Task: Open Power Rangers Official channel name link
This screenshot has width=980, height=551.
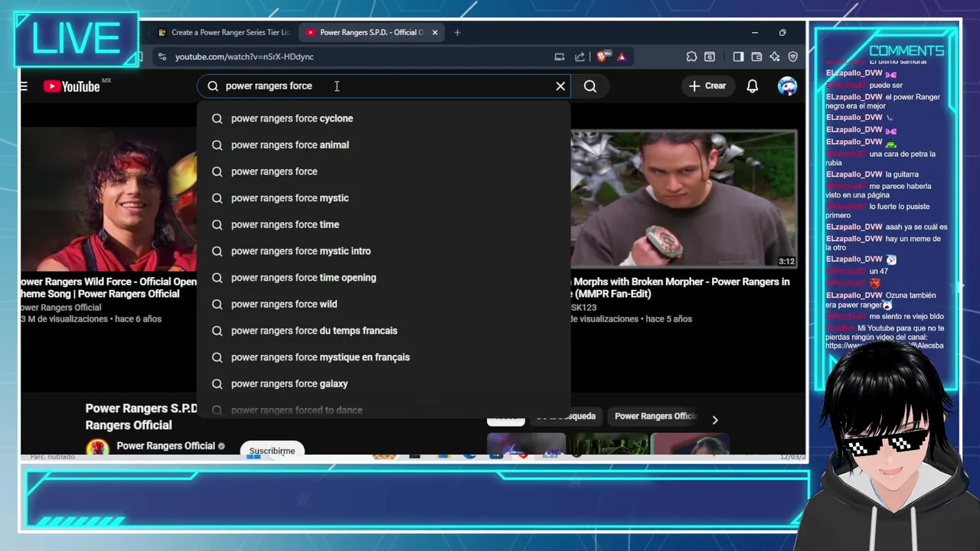Action: click(165, 446)
